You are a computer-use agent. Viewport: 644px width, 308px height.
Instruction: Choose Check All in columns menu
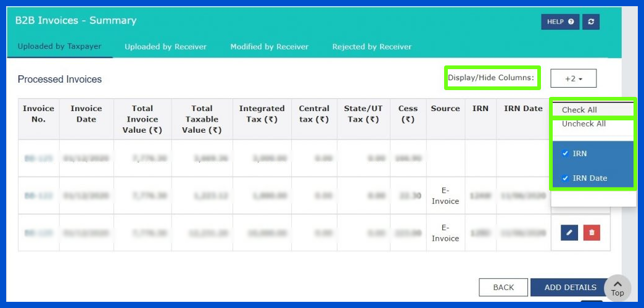click(x=579, y=110)
